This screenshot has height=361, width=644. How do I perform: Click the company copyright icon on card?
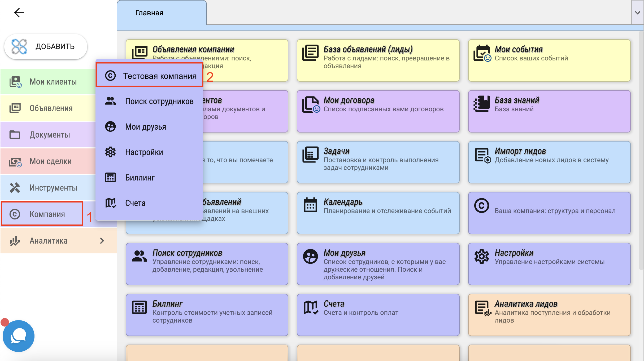(x=482, y=205)
